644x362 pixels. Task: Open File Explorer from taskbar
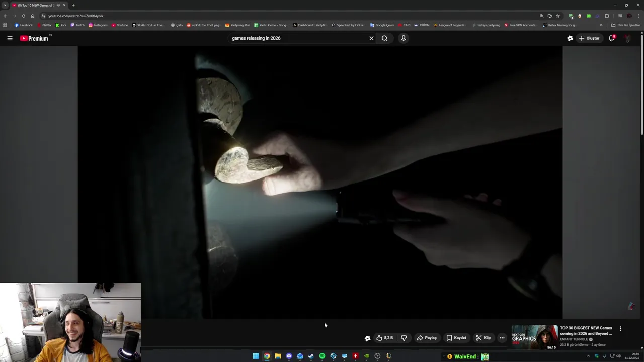pos(278,356)
